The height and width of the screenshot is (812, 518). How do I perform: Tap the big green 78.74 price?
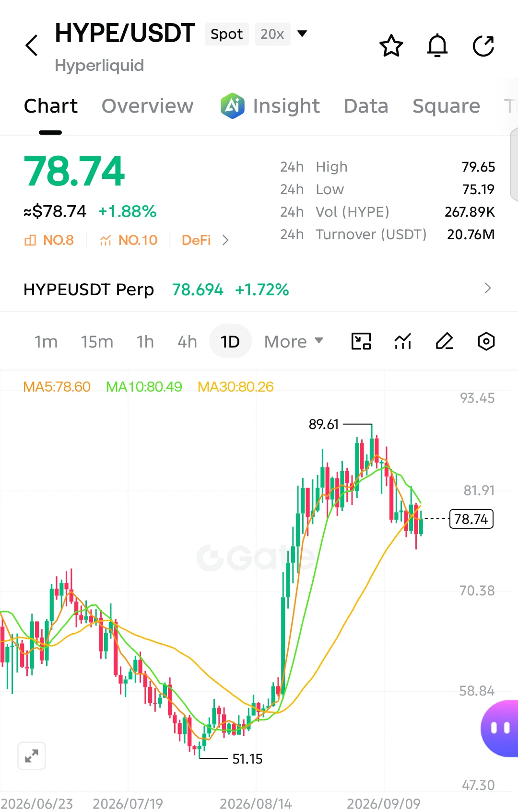click(x=74, y=172)
